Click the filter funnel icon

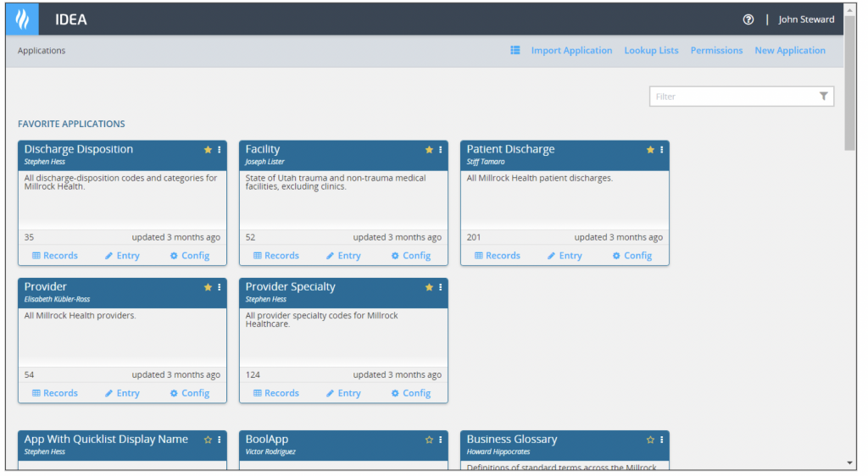pyautogui.click(x=823, y=97)
